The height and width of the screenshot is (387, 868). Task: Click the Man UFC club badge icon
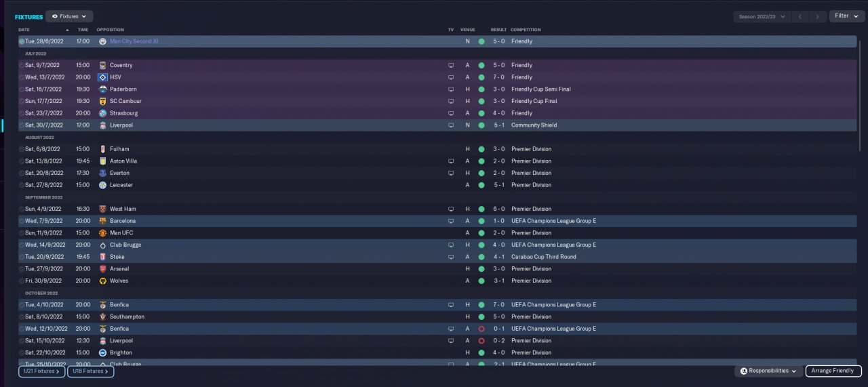pyautogui.click(x=102, y=233)
